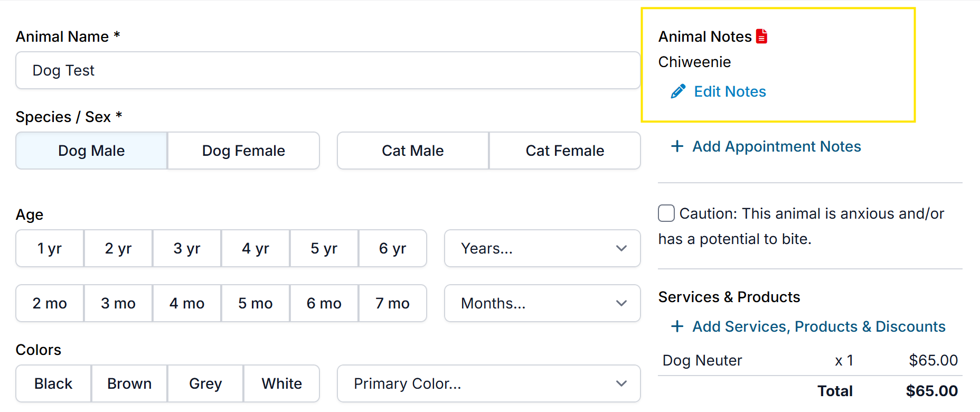Click Add Appointment Notes
Screen dimensions: 980x412
(x=776, y=146)
